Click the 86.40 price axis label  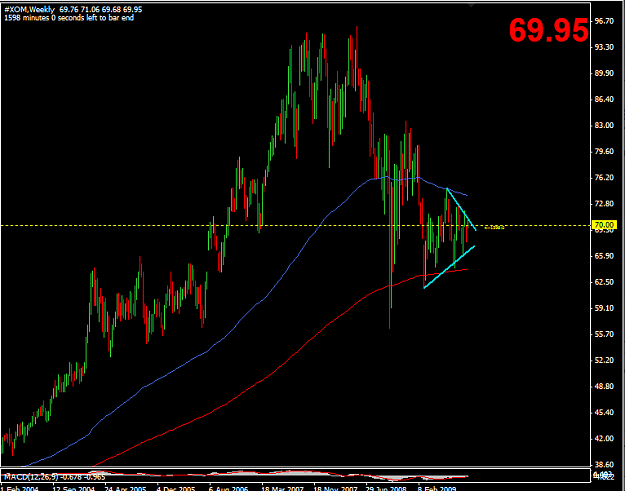(603, 99)
